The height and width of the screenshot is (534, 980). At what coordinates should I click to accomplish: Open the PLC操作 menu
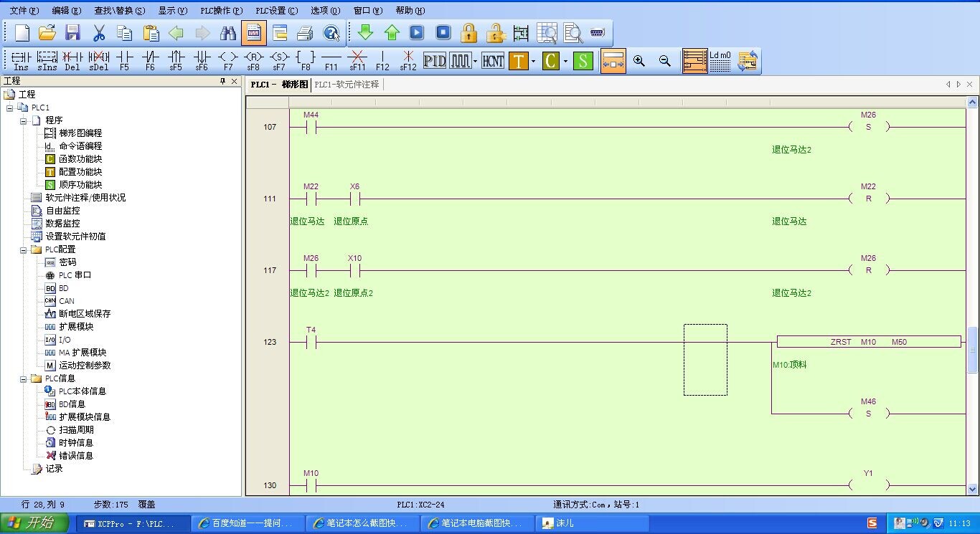click(221, 11)
